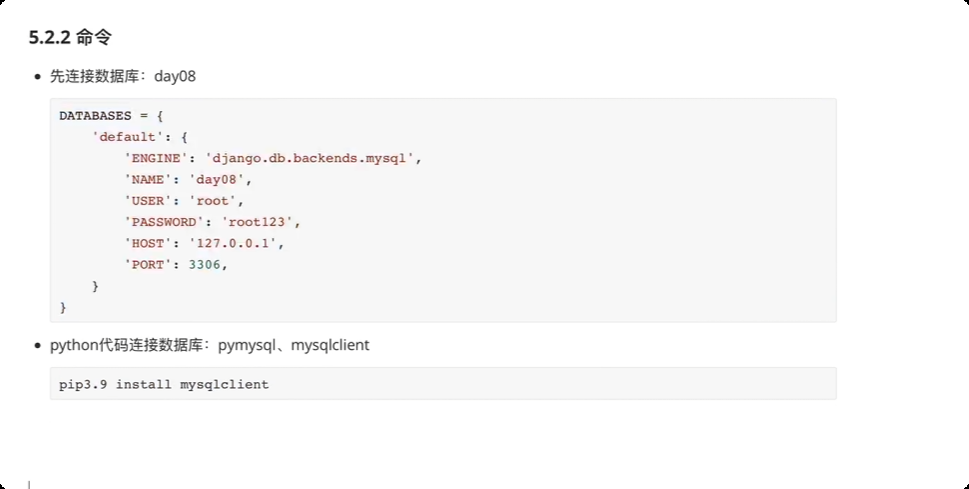Click the 先连接数据库 bullet text
This screenshot has width=969, height=489.
[96, 76]
